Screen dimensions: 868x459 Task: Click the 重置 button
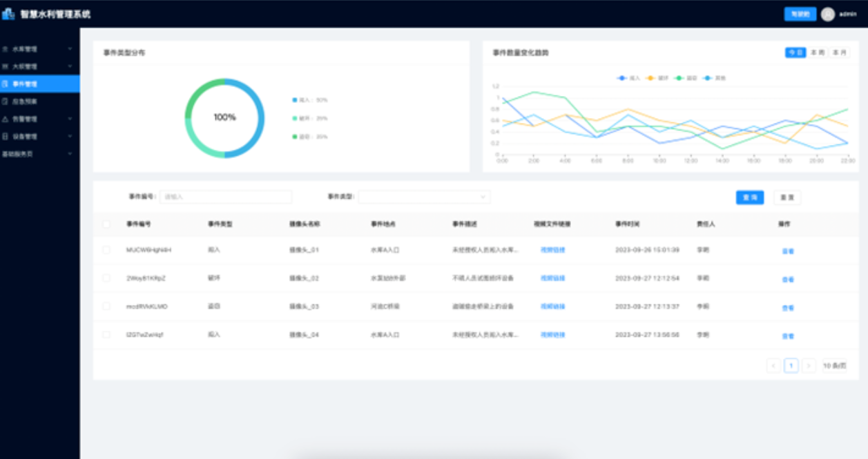(787, 197)
